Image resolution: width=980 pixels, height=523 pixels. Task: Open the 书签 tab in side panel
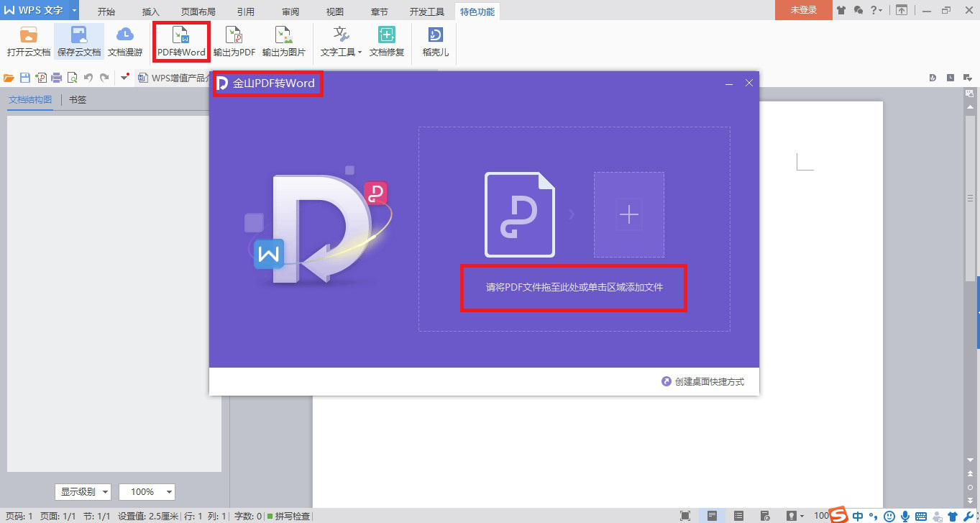78,100
